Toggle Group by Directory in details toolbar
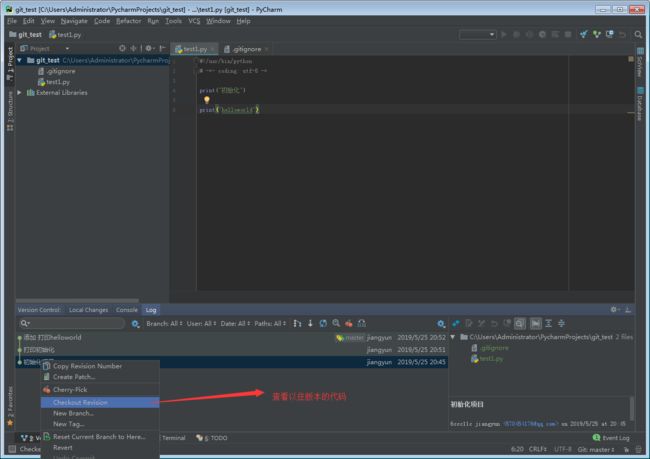Viewport: 650px width, 459px height. 536,323
